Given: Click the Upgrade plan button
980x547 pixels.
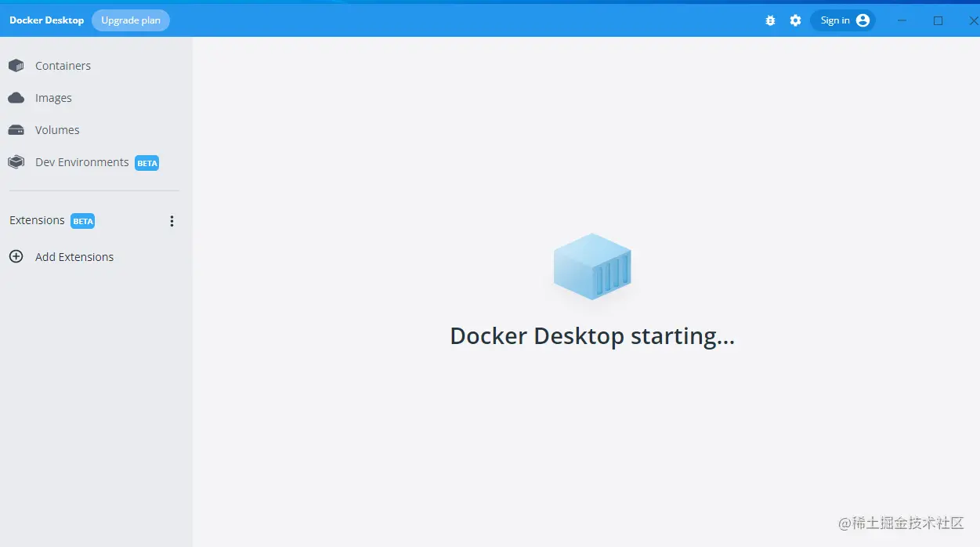Looking at the screenshot, I should (x=131, y=20).
